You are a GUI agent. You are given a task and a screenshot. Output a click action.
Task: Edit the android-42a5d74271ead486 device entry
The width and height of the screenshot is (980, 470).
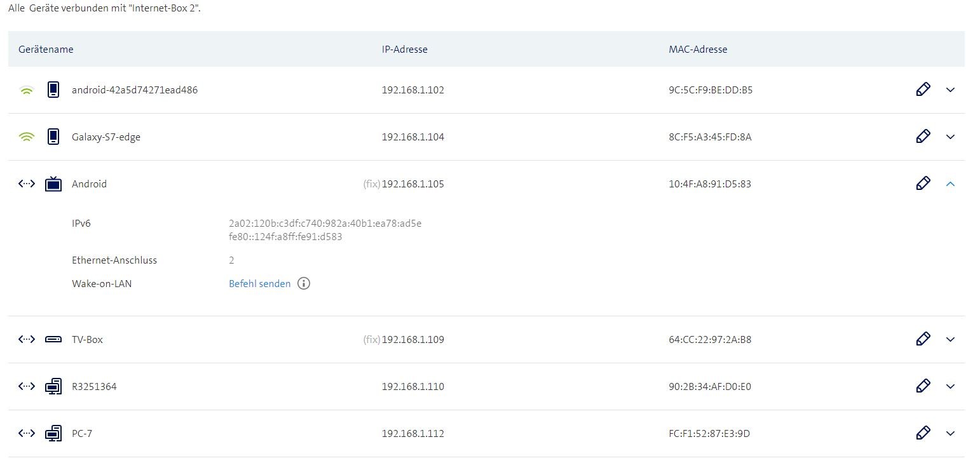(x=923, y=90)
